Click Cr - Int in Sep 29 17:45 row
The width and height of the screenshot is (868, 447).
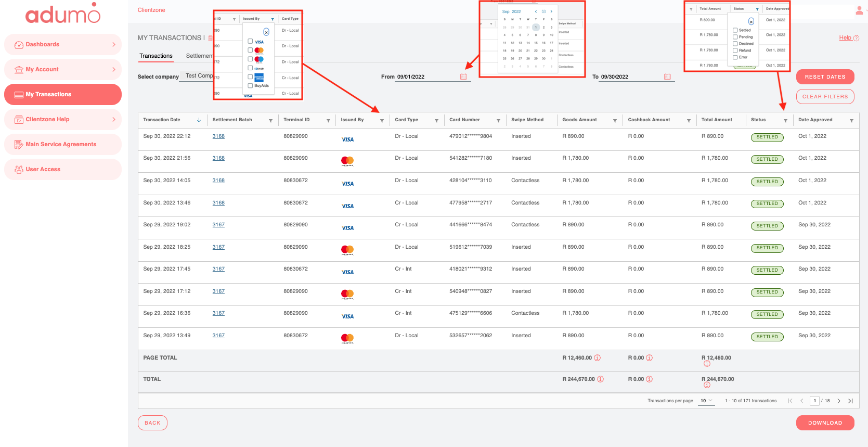(x=403, y=269)
